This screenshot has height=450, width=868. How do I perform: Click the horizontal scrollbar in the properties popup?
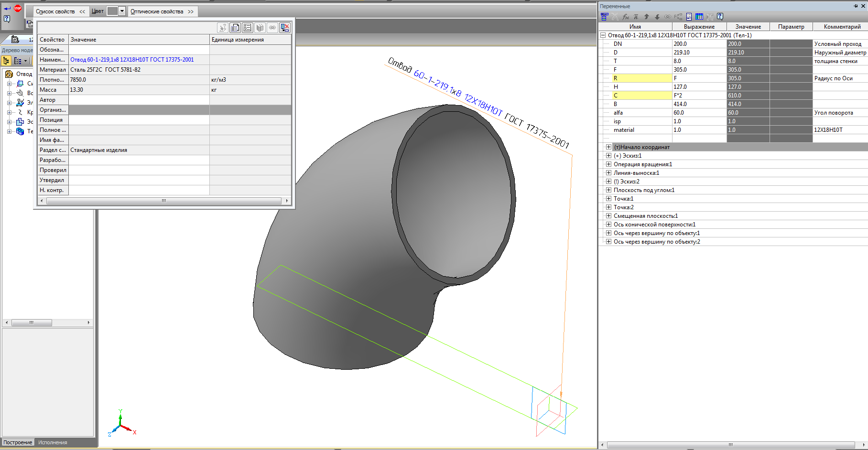164,201
